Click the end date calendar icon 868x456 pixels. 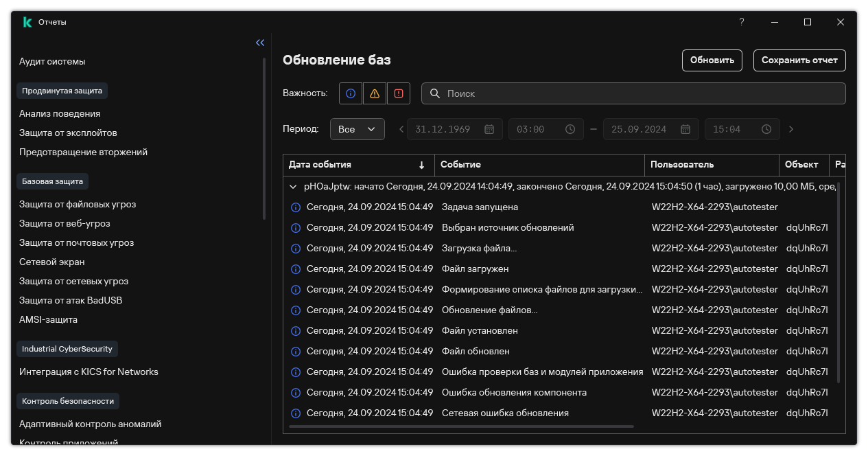pyautogui.click(x=685, y=129)
